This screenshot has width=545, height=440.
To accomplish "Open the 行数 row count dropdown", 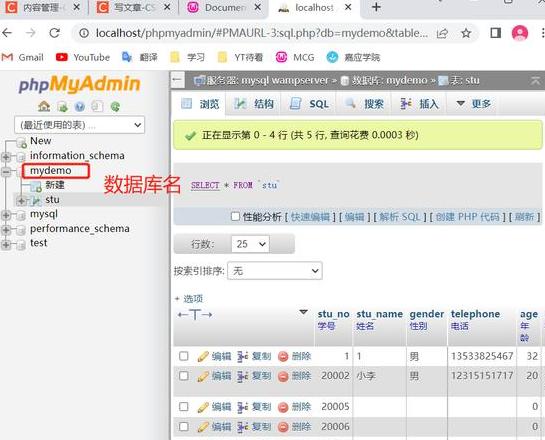I will point(250,244).
